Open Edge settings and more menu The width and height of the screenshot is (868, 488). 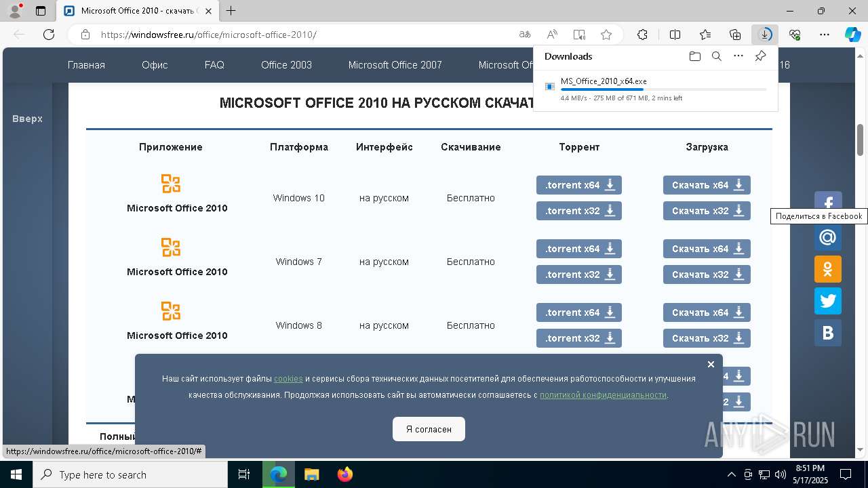[825, 35]
